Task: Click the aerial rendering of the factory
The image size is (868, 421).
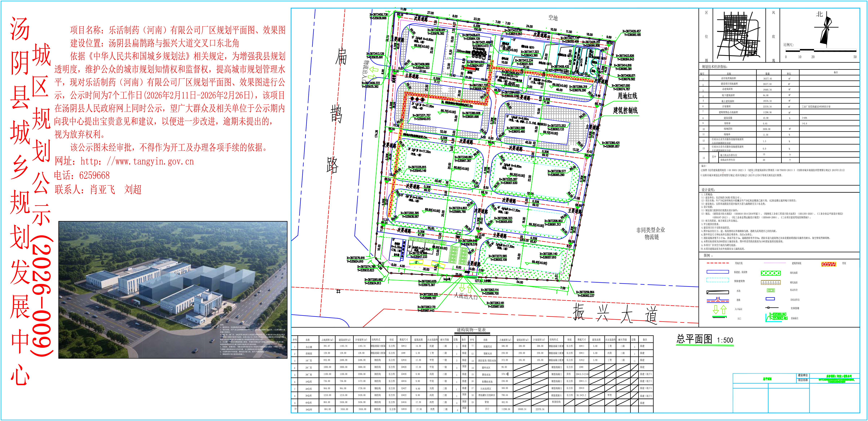Action: click(173, 290)
